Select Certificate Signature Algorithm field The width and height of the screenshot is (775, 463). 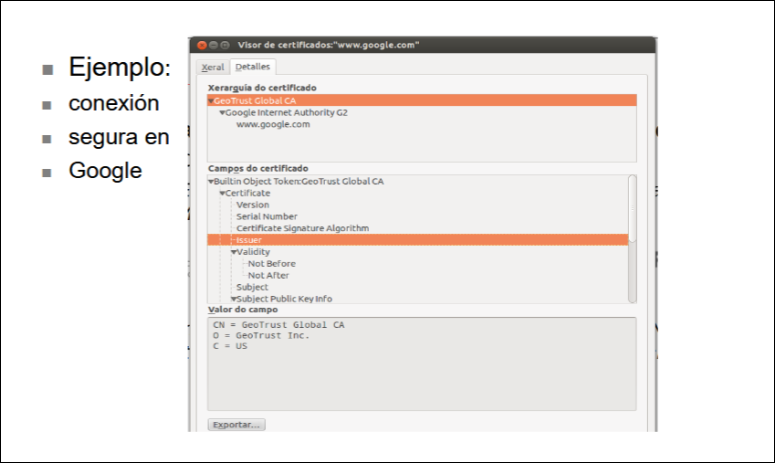tap(302, 228)
